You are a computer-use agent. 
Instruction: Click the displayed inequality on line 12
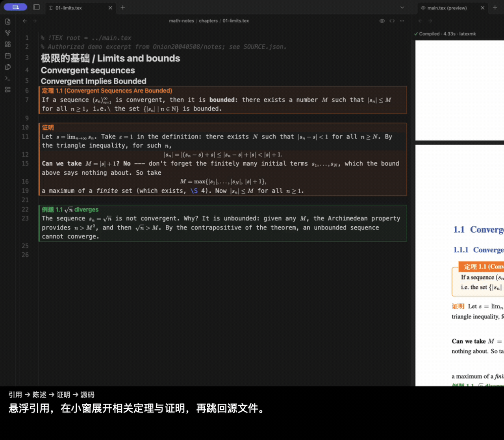223,155
